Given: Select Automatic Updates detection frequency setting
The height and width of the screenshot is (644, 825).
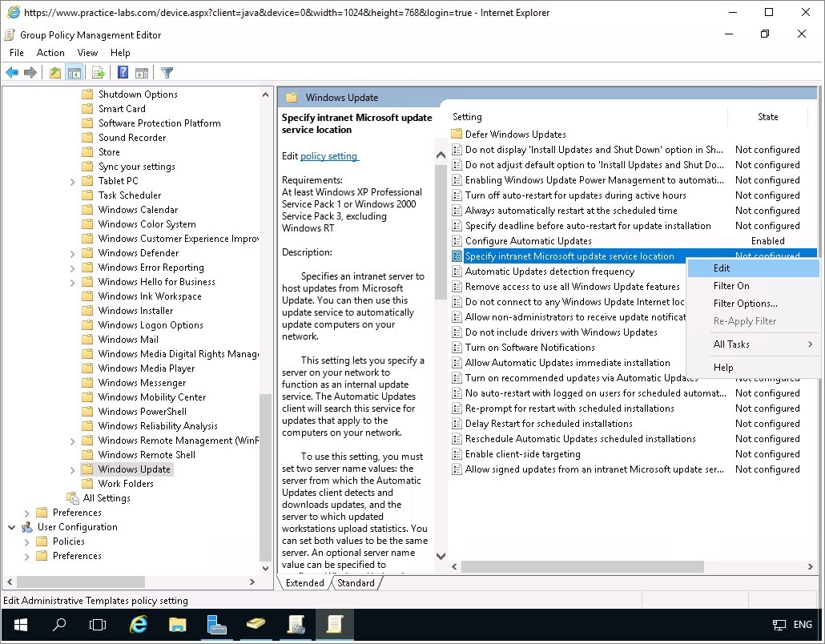Looking at the screenshot, I should (x=549, y=272).
